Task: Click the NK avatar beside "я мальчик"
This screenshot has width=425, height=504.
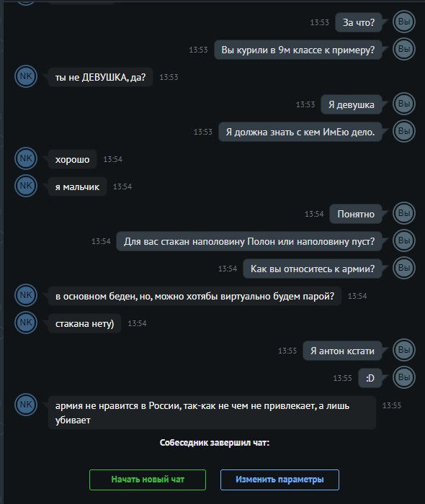Action: coord(26,186)
